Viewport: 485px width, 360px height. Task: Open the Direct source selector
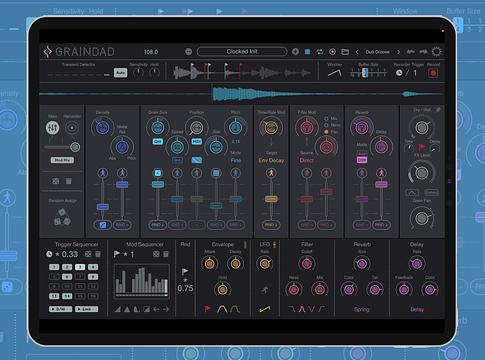(x=306, y=160)
